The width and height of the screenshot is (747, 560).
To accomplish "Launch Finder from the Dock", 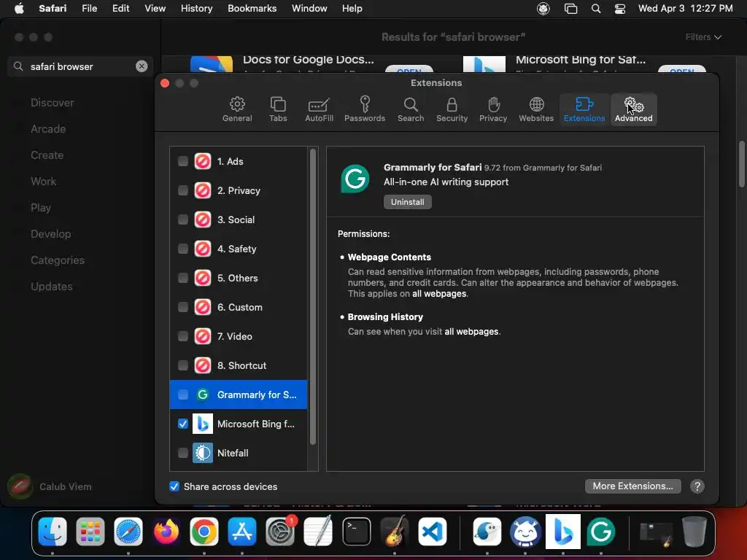I will click(x=53, y=532).
